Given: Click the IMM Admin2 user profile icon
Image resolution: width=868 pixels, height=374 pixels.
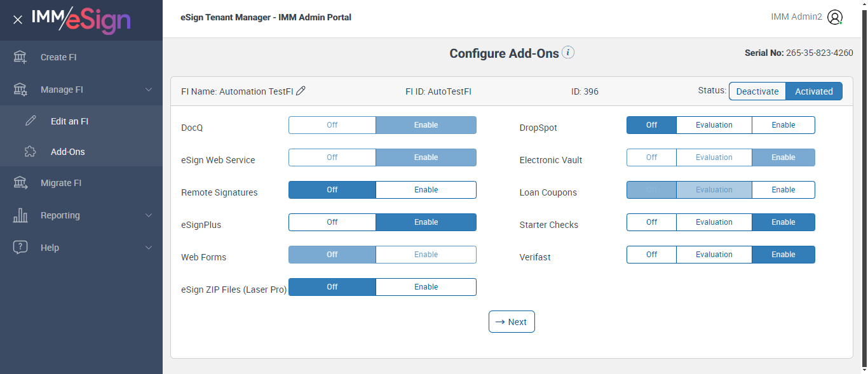Looking at the screenshot, I should pyautogui.click(x=835, y=17).
